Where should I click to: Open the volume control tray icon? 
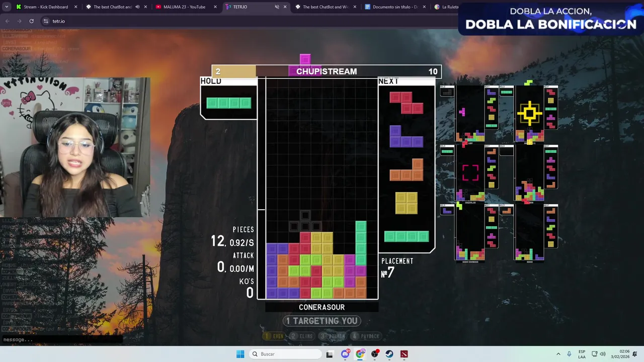tap(603, 354)
